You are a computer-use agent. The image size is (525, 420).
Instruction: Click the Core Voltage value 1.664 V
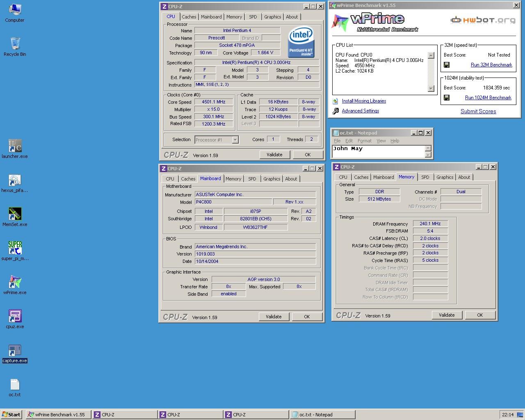tap(265, 52)
